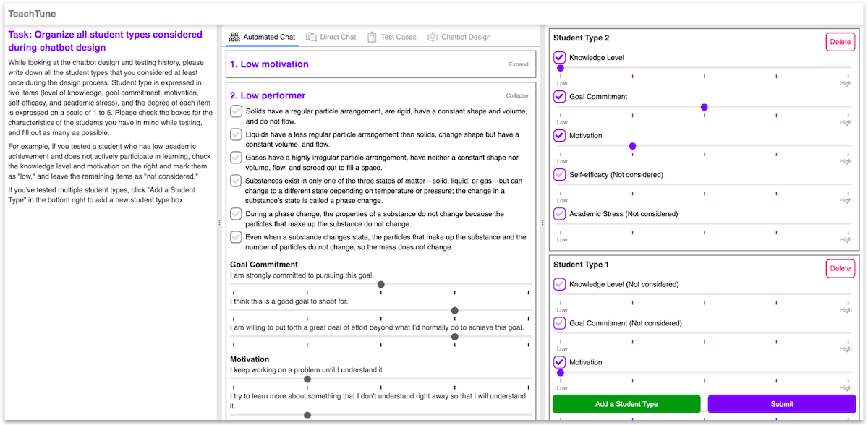Uncheck Knowledge Level in Student Type 2
Viewport: 868px width, 425px height.
tap(560, 57)
